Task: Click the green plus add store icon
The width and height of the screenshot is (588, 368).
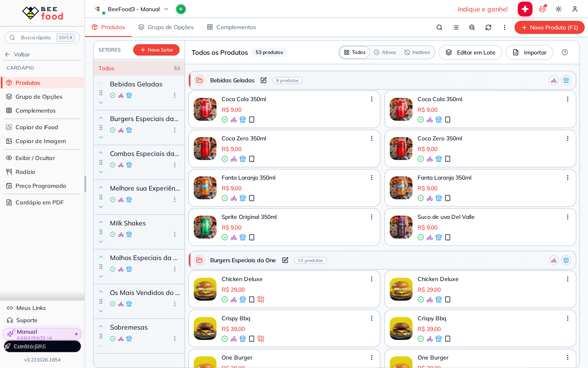Action: (181, 9)
